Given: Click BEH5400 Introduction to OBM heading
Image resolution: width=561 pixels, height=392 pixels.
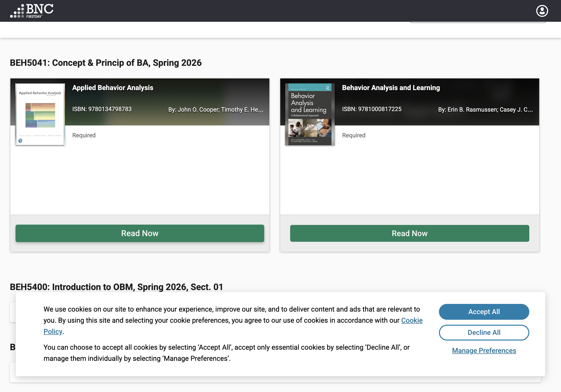Looking at the screenshot, I should click(x=116, y=287).
